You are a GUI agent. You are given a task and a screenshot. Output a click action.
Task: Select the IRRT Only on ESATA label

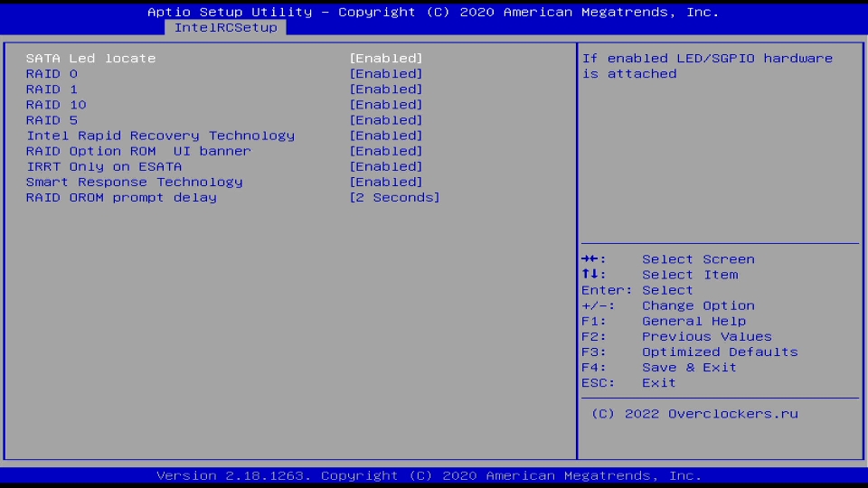coord(104,166)
